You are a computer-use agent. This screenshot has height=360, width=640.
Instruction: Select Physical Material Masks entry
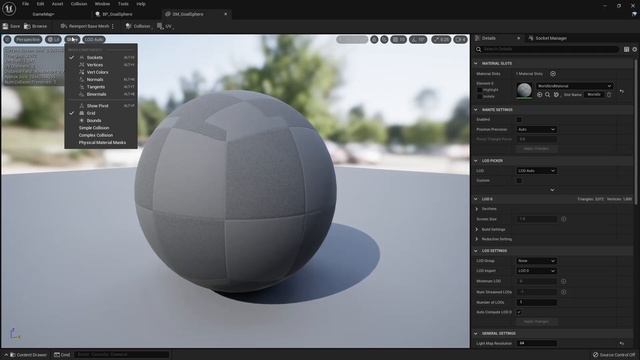tap(101, 142)
